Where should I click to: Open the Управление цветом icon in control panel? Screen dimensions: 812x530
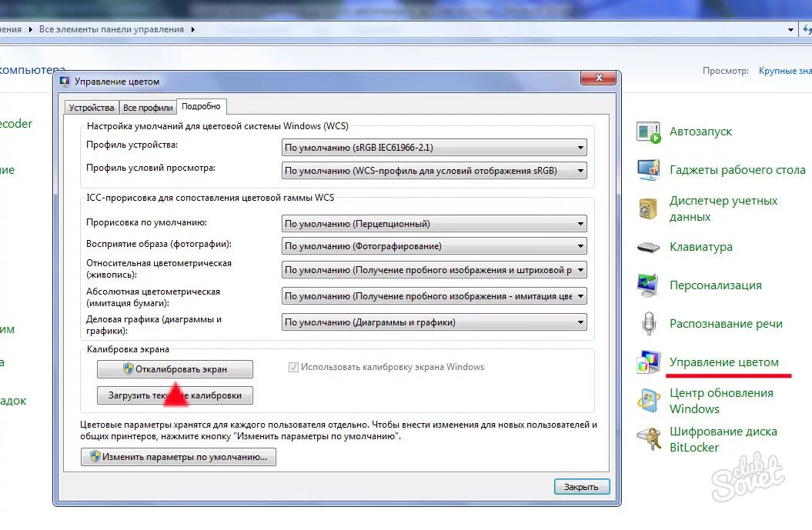coord(648,362)
